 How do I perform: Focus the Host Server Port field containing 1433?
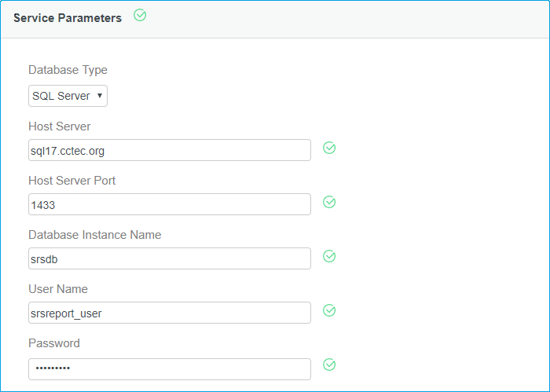169,204
